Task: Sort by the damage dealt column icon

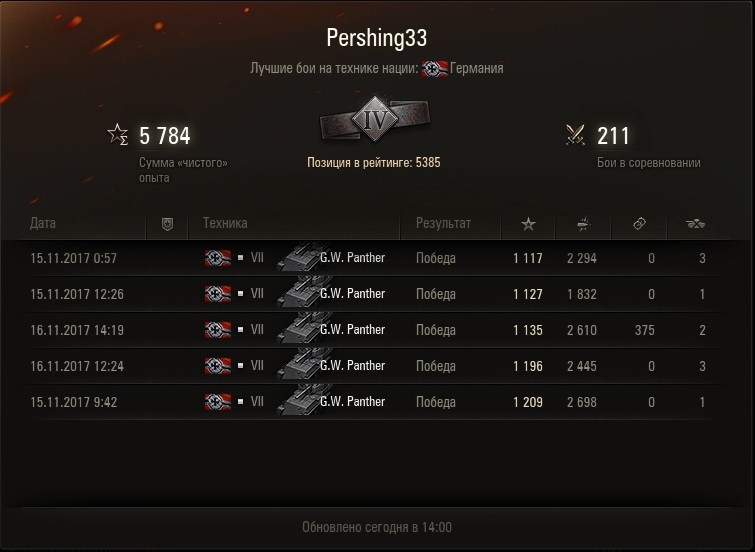Action: (583, 223)
